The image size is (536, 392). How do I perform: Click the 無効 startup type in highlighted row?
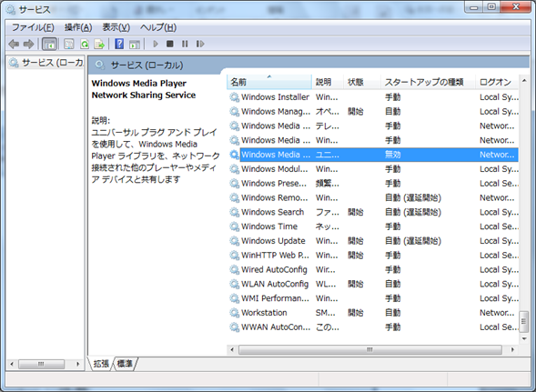[393, 155]
